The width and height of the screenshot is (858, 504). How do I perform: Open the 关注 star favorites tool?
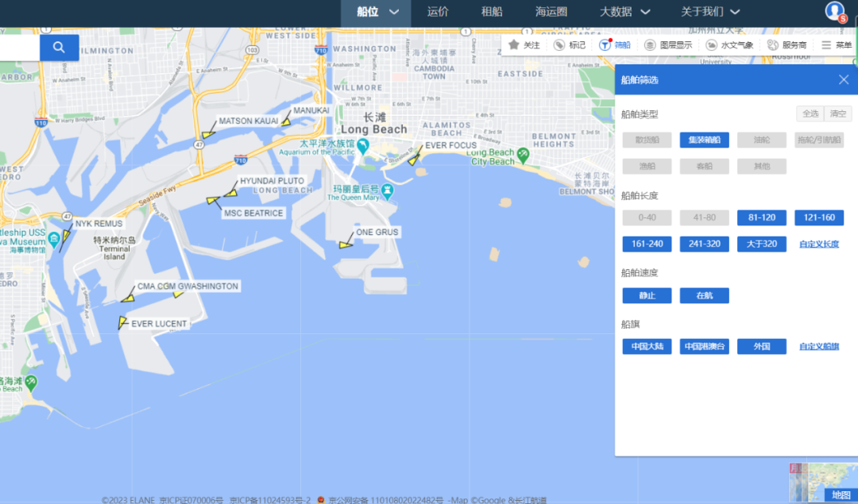524,45
